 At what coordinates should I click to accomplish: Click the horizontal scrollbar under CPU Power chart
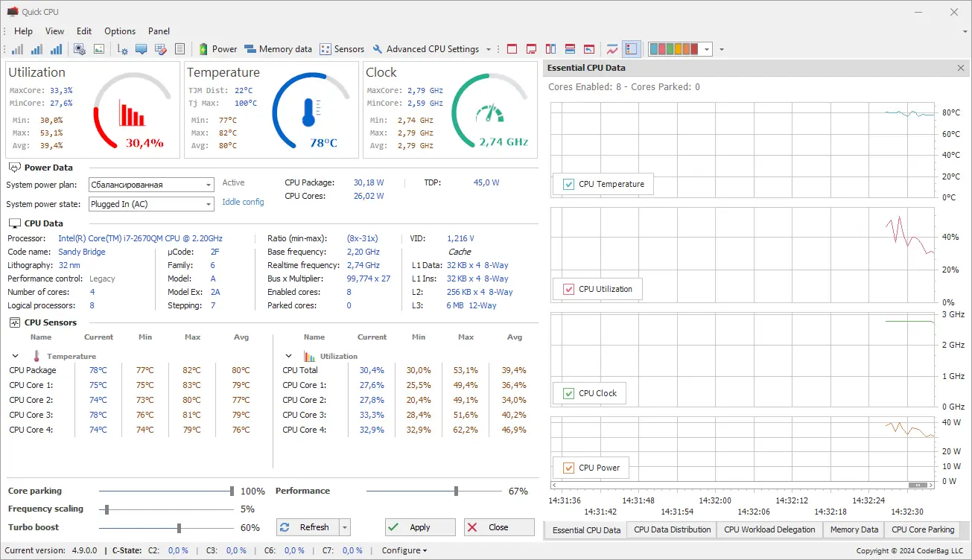pyautogui.click(x=743, y=485)
